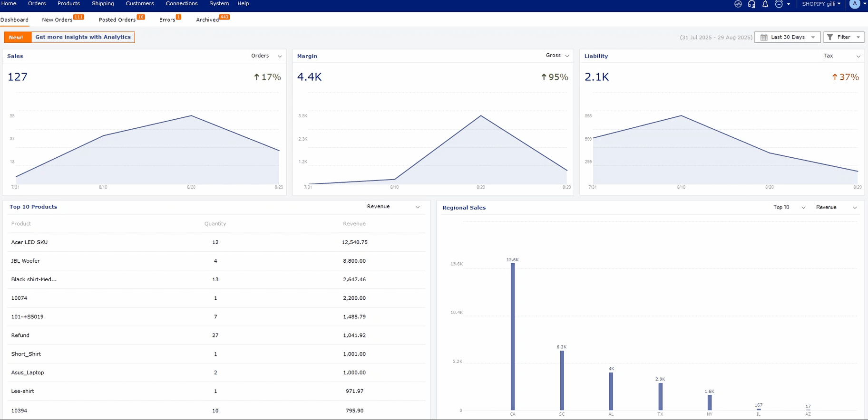Image resolution: width=868 pixels, height=420 pixels.
Task: Click the CA bar in Regional Sales
Action: (513, 336)
